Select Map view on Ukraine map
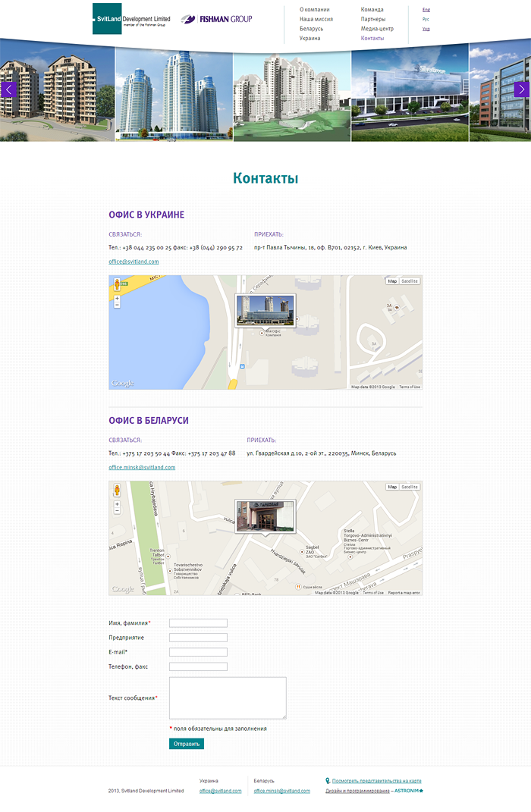Image resolution: width=531 pixels, height=812 pixels. click(x=392, y=281)
